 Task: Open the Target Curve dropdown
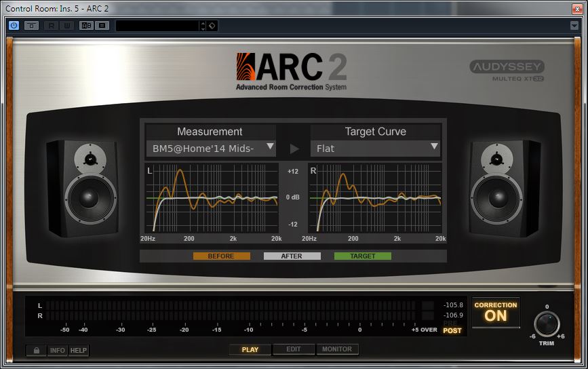pos(375,149)
